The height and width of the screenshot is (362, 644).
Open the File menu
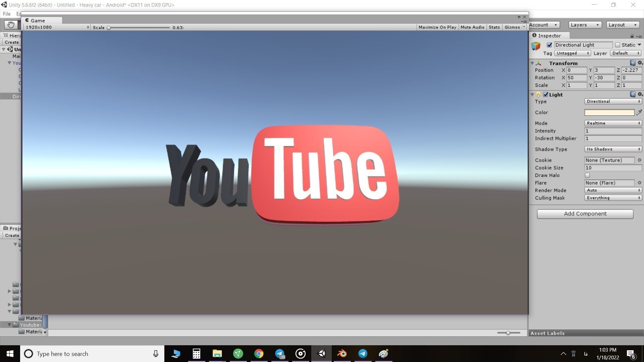7,14
